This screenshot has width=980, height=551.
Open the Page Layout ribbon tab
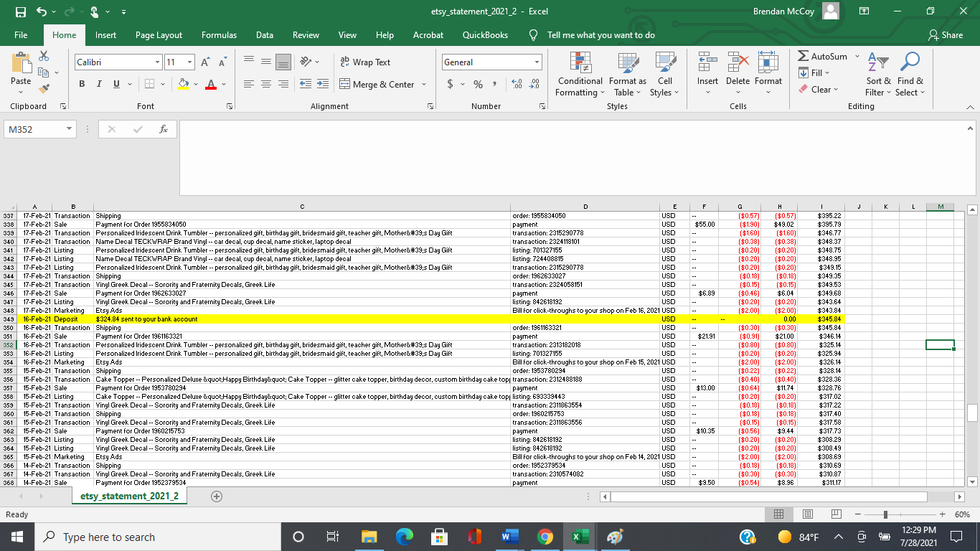(159, 35)
